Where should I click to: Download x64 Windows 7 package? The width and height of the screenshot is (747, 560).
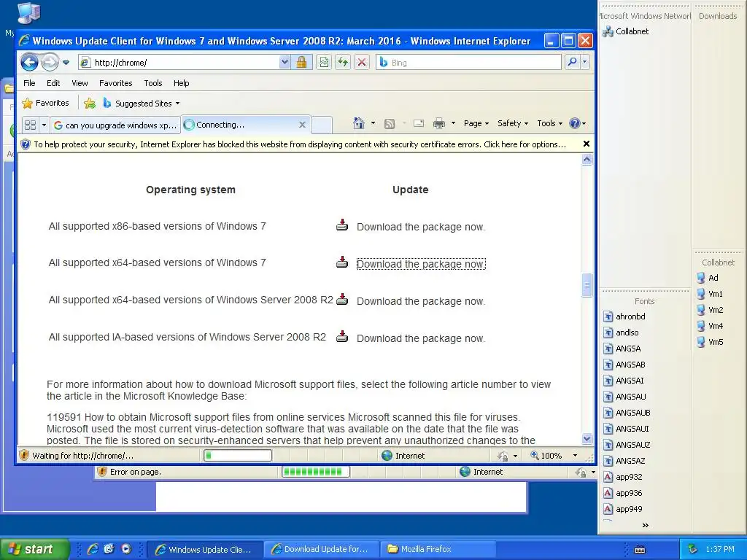[421, 264]
